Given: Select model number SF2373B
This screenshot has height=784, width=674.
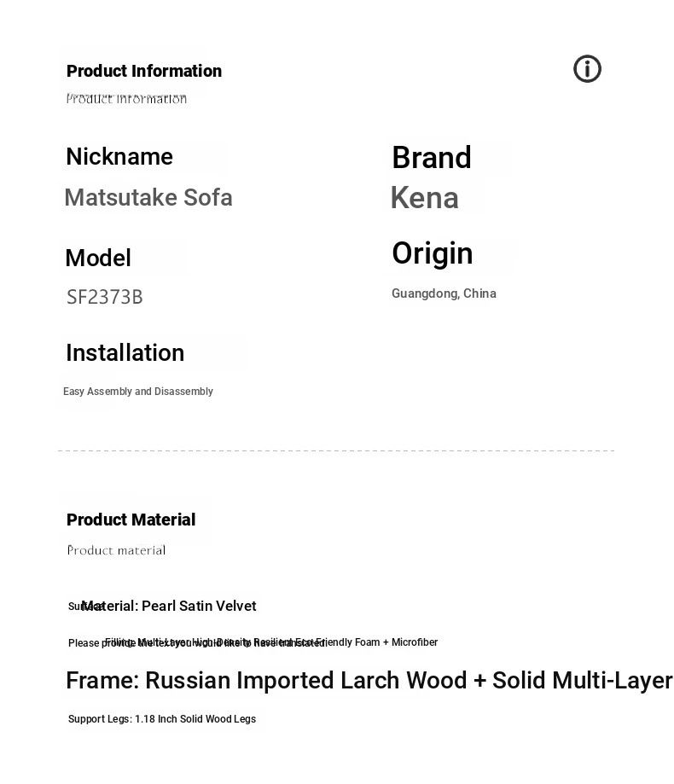Looking at the screenshot, I should point(105,297).
